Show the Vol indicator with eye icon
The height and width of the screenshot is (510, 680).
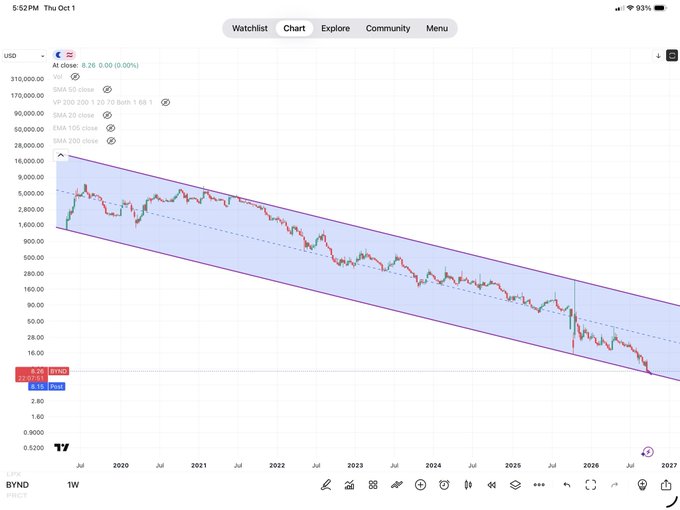75,77
